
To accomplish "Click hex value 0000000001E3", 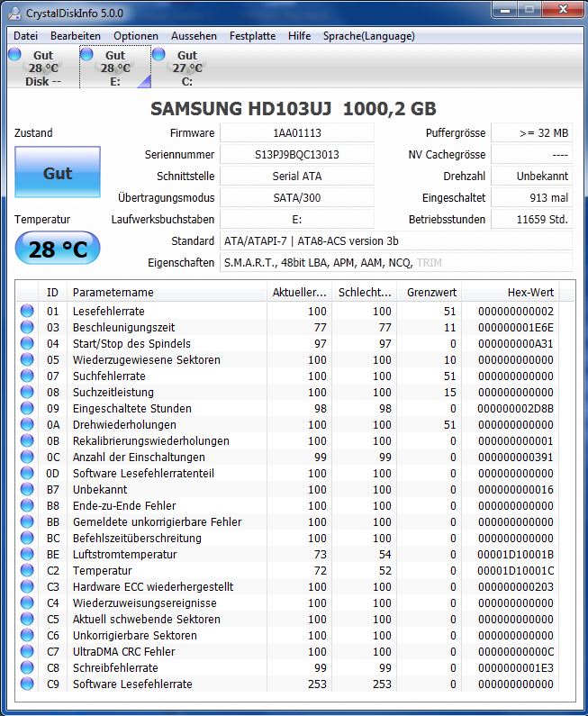I will pyautogui.click(x=516, y=667).
